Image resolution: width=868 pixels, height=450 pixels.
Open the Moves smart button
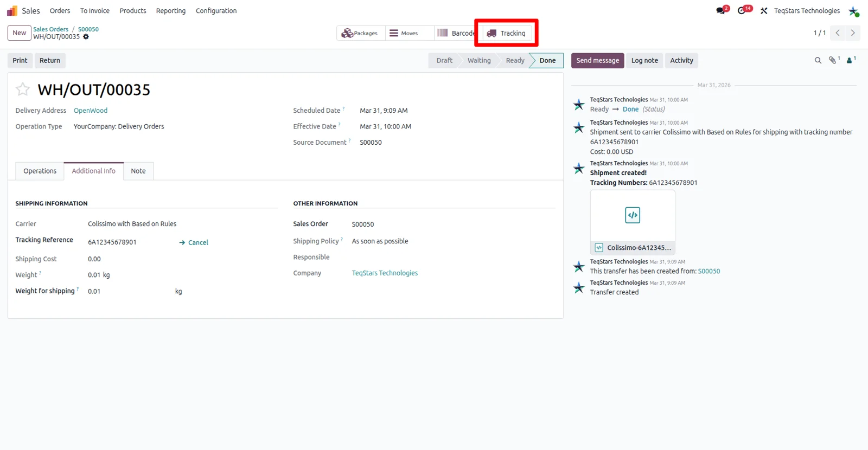(409, 33)
